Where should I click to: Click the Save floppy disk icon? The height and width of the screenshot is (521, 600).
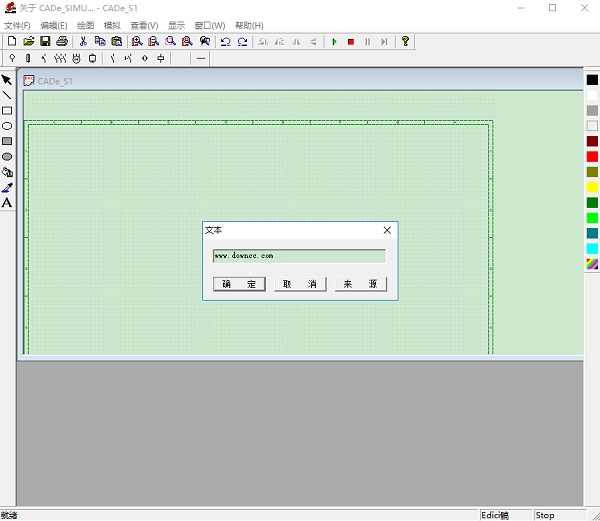45,41
